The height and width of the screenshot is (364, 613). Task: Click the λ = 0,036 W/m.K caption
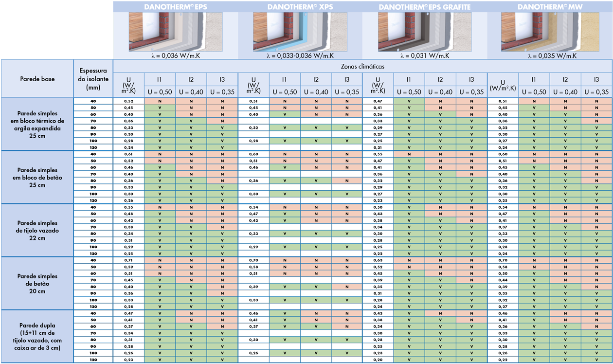175,55
